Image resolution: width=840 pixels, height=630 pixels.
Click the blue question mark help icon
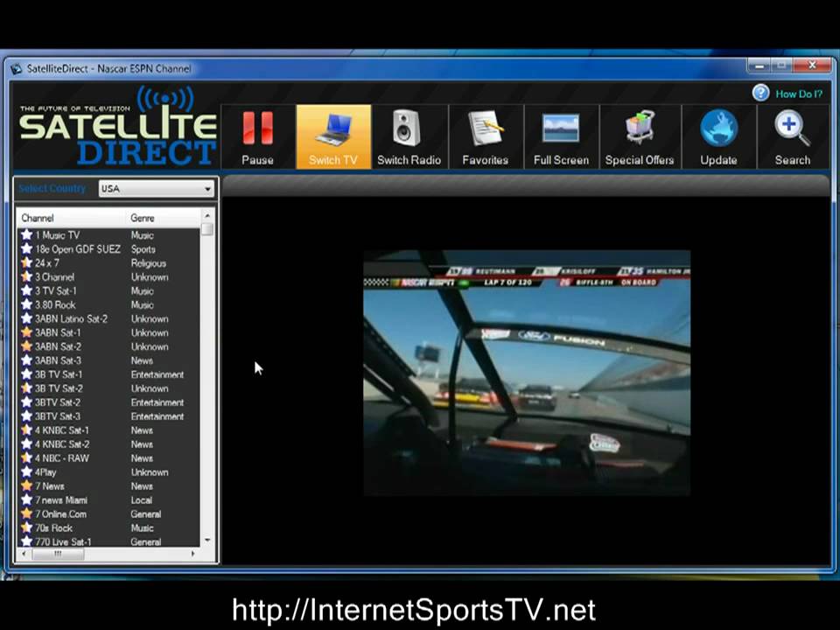[760, 94]
